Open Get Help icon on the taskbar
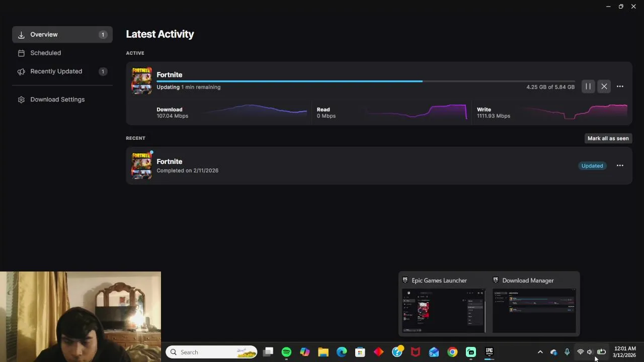 397,352
